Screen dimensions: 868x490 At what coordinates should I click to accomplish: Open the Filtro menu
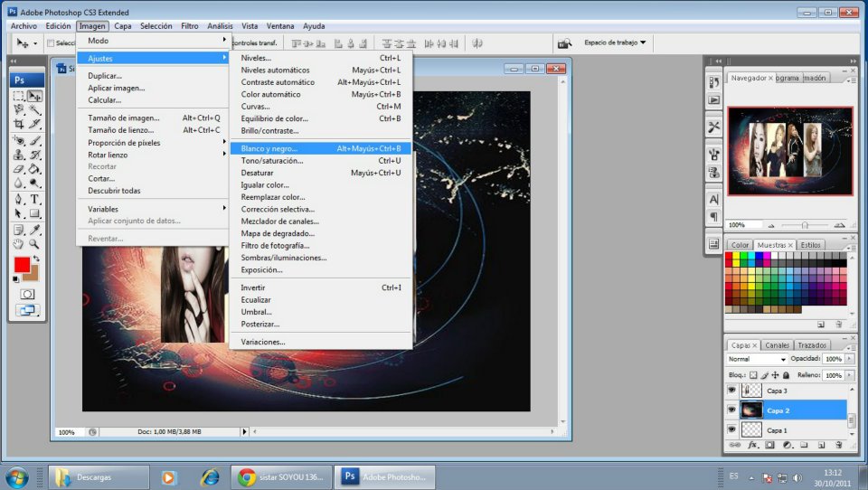pyautogui.click(x=189, y=26)
